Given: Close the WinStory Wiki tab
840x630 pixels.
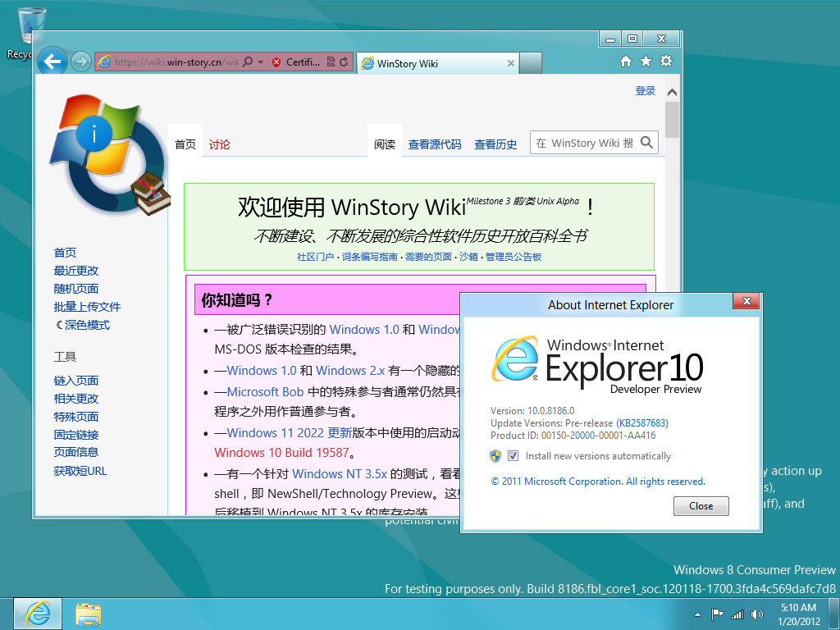Looking at the screenshot, I should 510,63.
